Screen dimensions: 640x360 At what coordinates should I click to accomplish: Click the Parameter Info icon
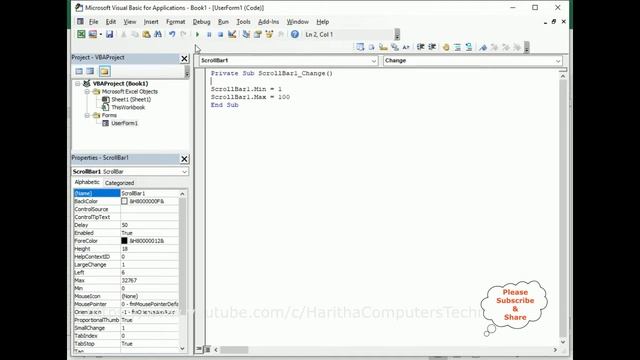tap(394, 47)
